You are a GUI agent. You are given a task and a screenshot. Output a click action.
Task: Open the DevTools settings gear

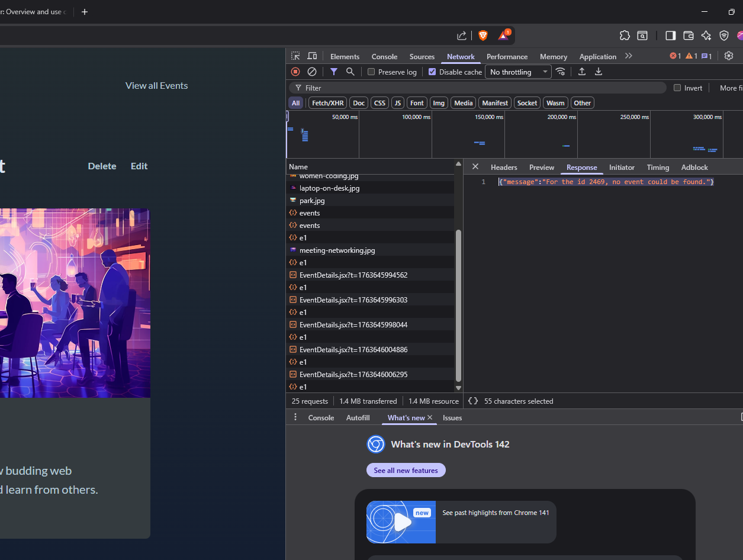point(729,56)
